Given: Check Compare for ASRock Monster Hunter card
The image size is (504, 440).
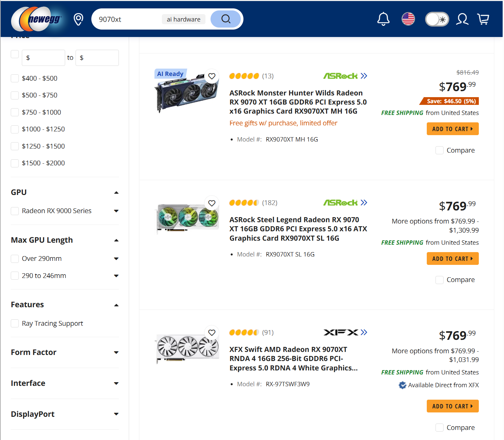Looking at the screenshot, I should tap(440, 150).
